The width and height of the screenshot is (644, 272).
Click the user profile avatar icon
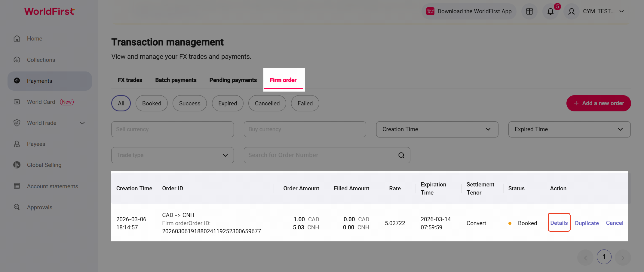(x=571, y=11)
